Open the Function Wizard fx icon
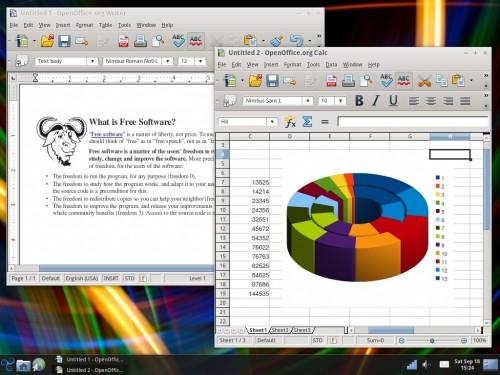The image size is (500, 375). point(290,122)
